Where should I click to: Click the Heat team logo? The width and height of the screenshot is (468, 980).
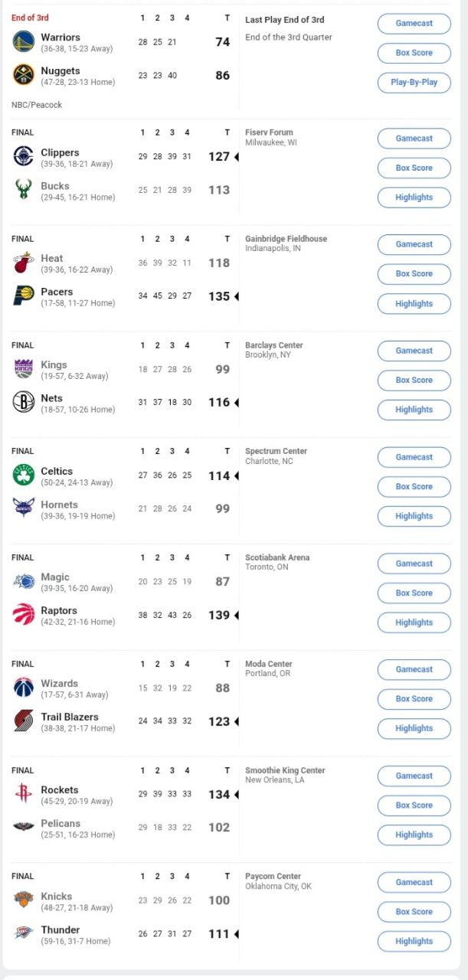pos(24,263)
